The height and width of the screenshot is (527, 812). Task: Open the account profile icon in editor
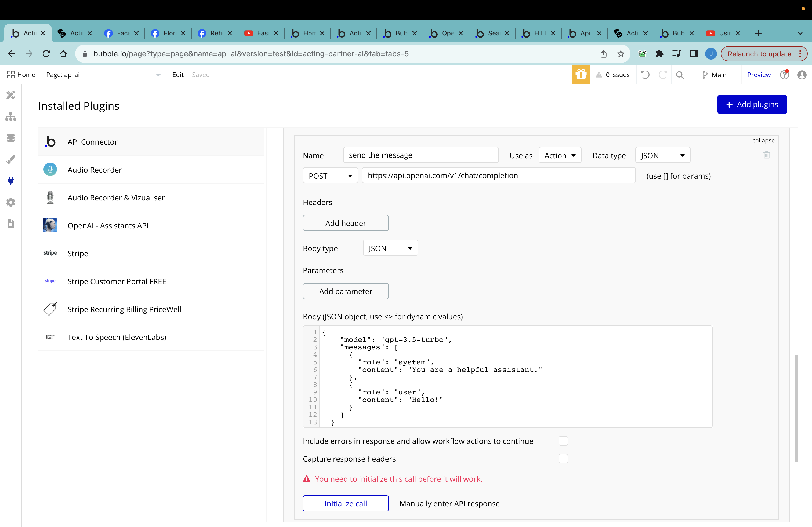(x=802, y=75)
